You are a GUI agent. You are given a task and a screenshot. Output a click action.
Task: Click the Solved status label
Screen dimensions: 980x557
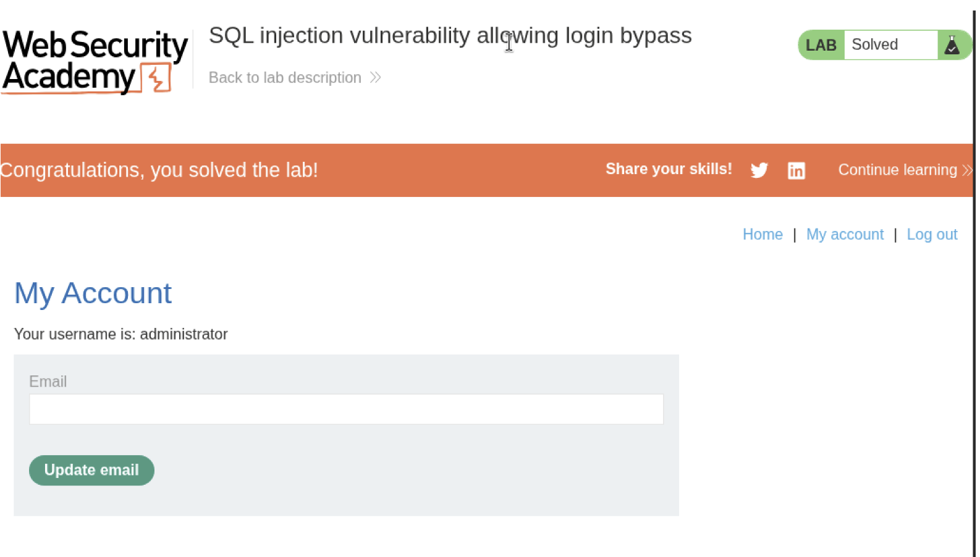pos(874,45)
